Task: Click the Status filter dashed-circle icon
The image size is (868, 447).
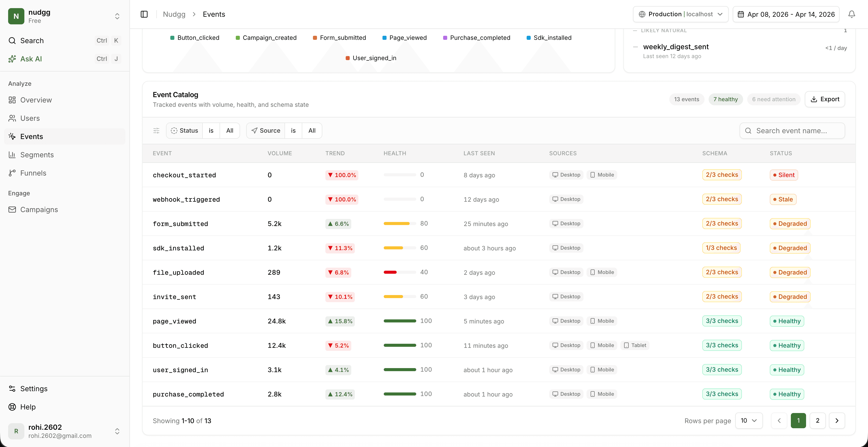Action: (x=174, y=131)
